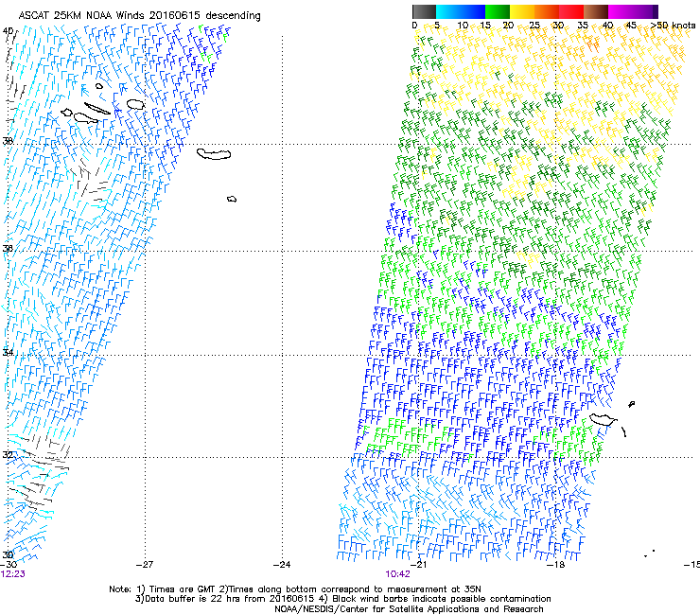Pick the dark purple 45-50 knot scale segment
The width and height of the screenshot is (700, 615).
pos(645,11)
